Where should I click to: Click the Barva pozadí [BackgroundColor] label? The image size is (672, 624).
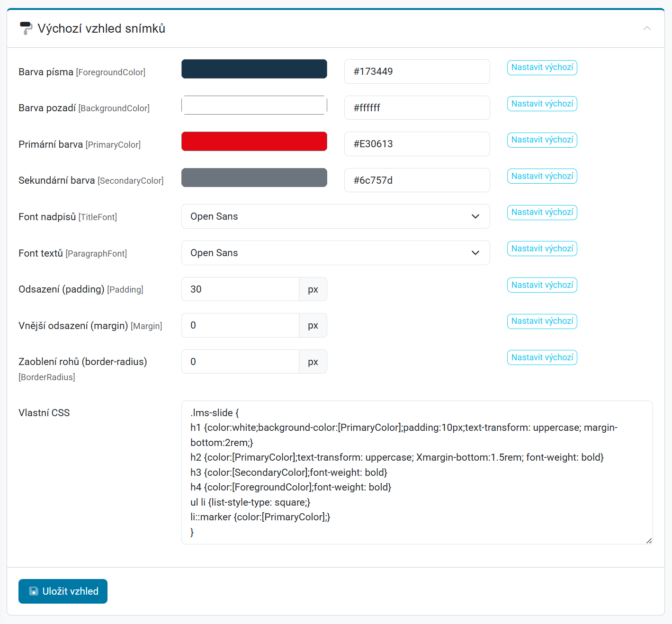tap(84, 108)
